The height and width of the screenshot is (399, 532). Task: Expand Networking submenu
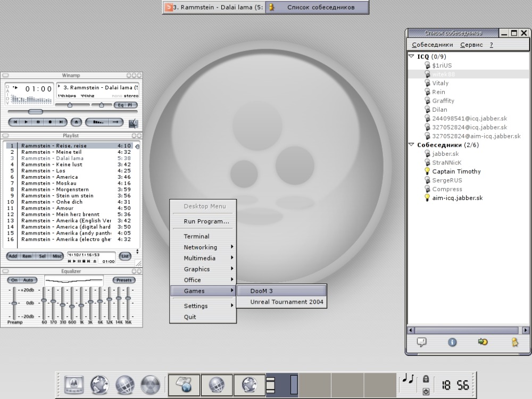(203, 247)
